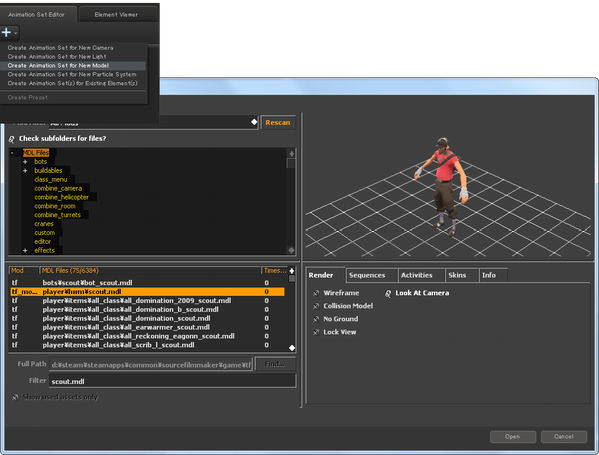This screenshot has height=455, width=599.
Task: Click file list scroll down diamond
Action: [x=292, y=348]
